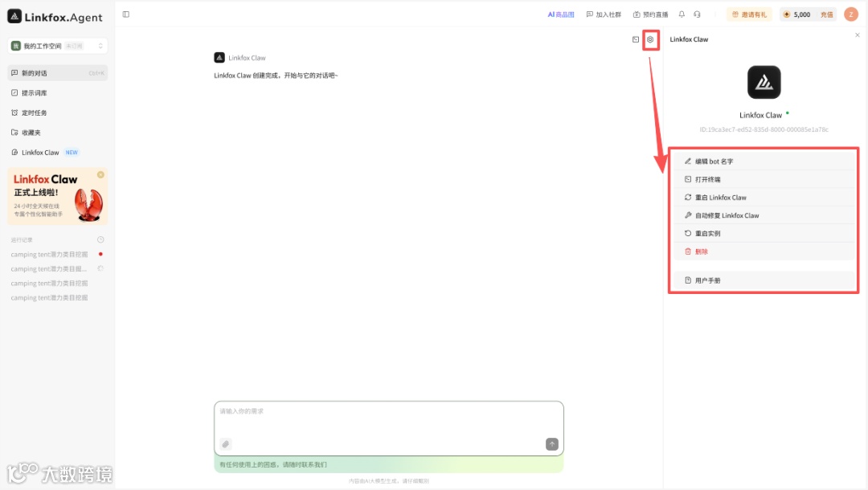Screen dimensions: 868x490
Task: Collapse the sidebar with the panel toggle icon
Action: pyautogui.click(x=126, y=14)
